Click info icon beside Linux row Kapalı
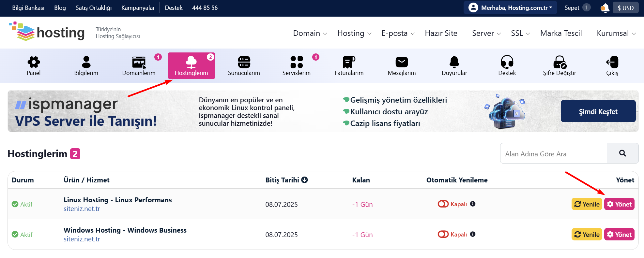644x258 pixels. [473, 204]
